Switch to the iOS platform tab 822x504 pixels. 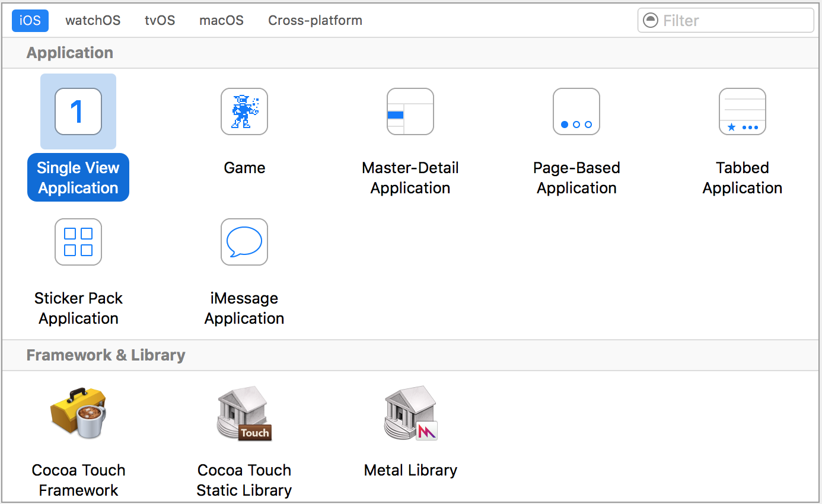(30, 20)
